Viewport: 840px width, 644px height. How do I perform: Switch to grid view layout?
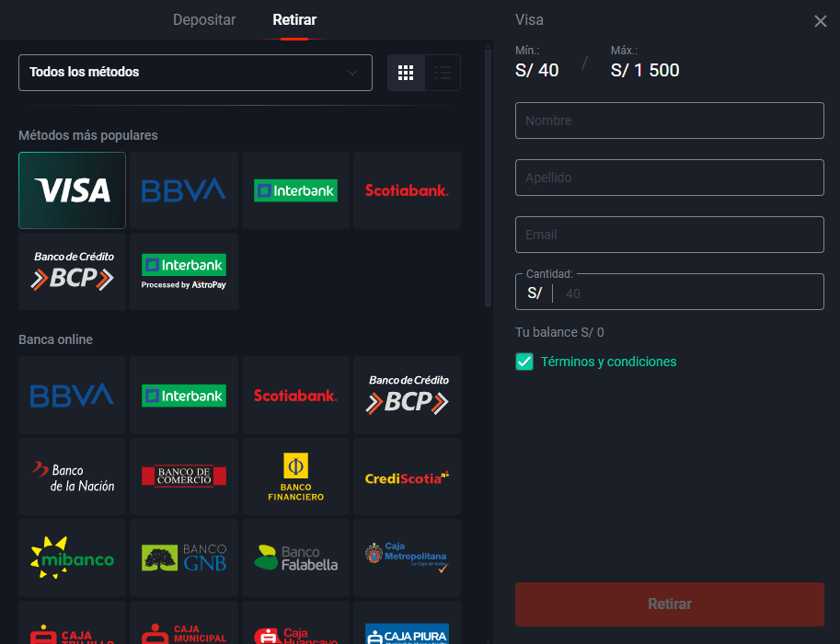(x=406, y=73)
